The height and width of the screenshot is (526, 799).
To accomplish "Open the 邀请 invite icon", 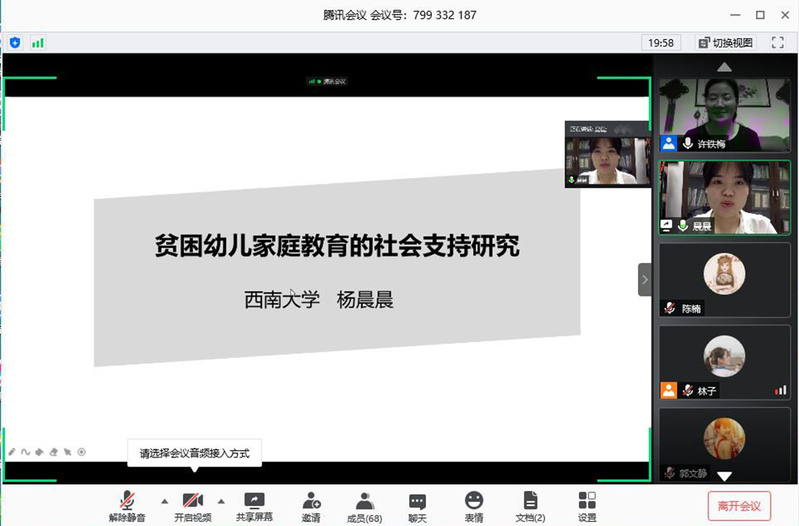I will (x=311, y=500).
